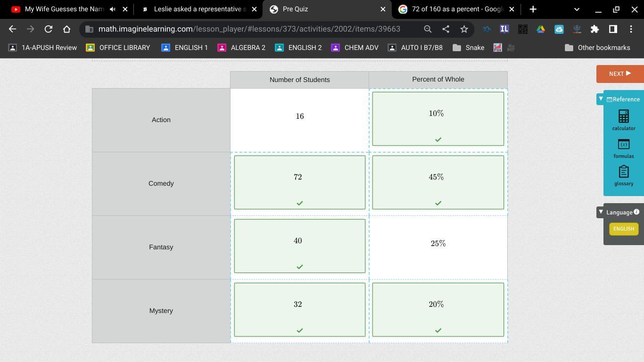644x362 pixels.
Task: Select the ENGLISH language button
Action: pos(623,229)
